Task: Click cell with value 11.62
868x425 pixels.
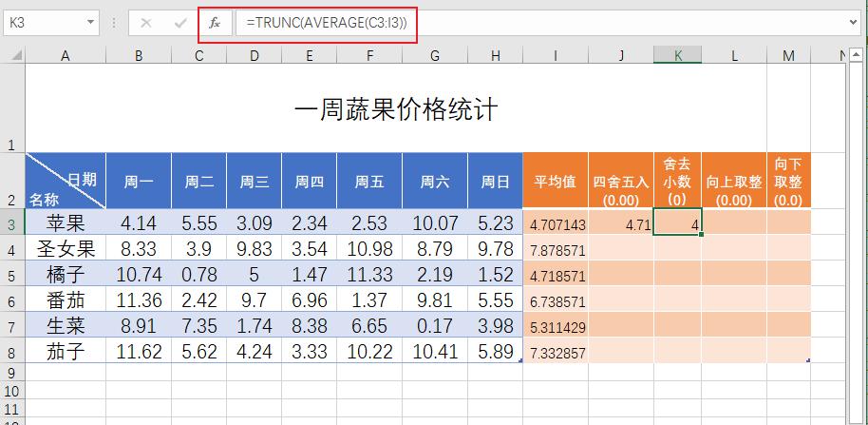Action: (139, 351)
